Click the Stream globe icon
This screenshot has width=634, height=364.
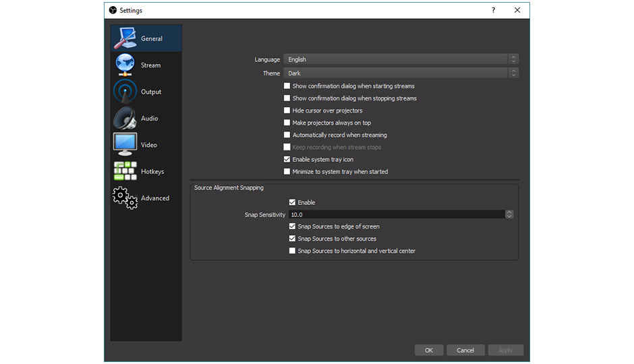tap(125, 65)
